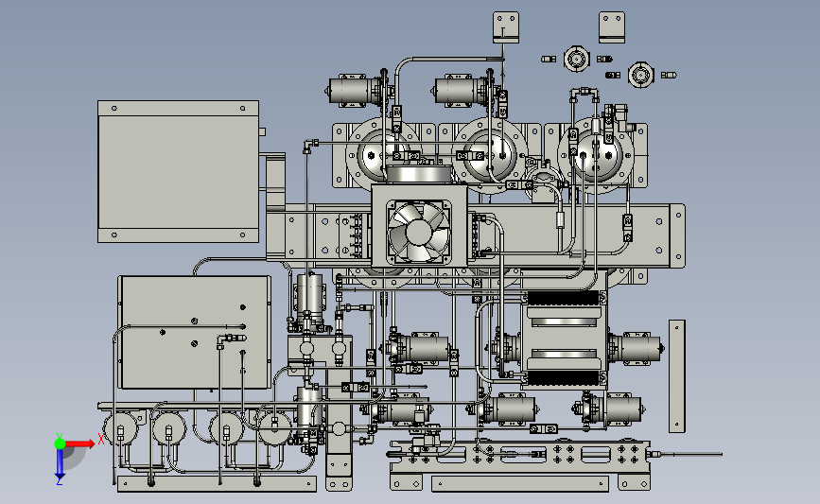Pick the lower-left enclosure box with holes
This screenshot has height=504, width=820.
click(x=195, y=333)
